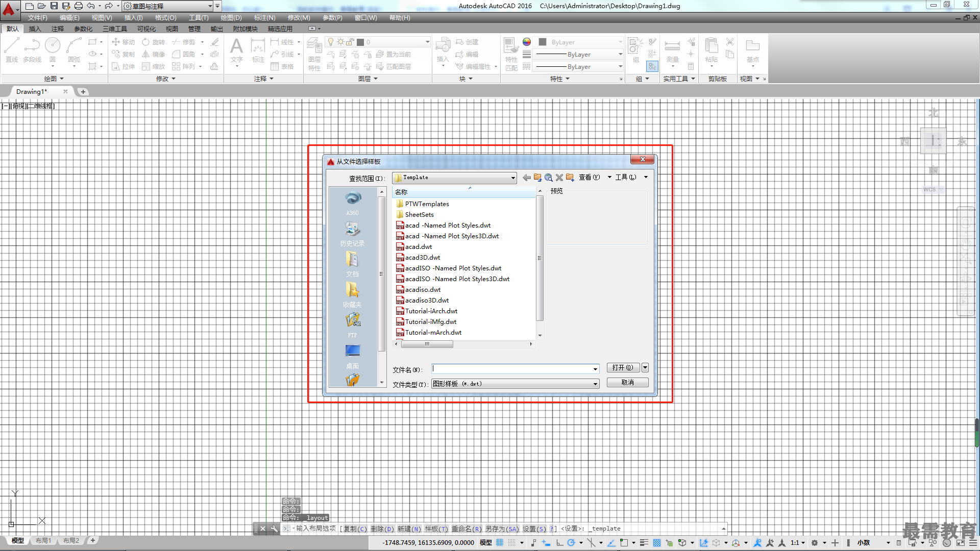Select the 旋转 (Rotate) tool

point(154,42)
